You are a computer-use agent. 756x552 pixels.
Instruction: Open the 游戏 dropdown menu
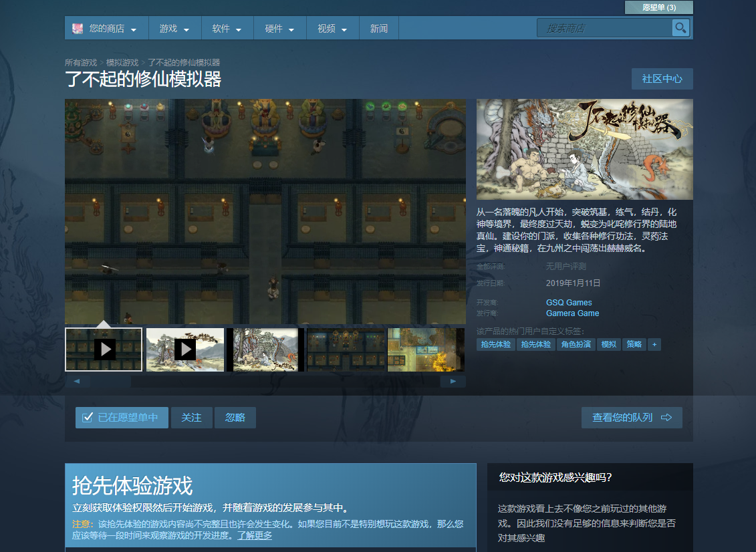coord(174,29)
